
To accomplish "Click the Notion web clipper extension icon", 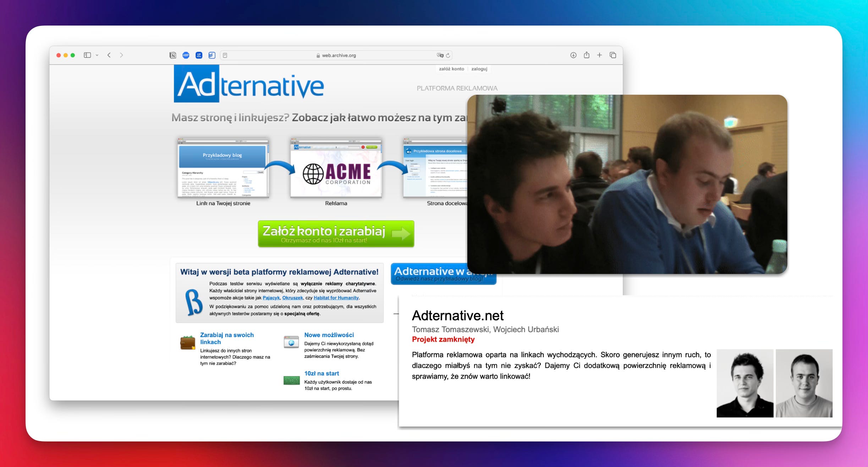I will point(173,55).
